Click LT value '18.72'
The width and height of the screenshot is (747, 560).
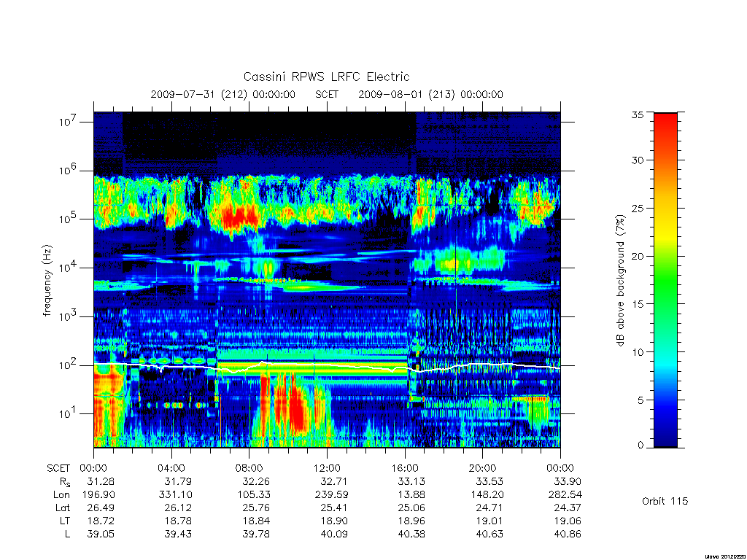tap(101, 521)
